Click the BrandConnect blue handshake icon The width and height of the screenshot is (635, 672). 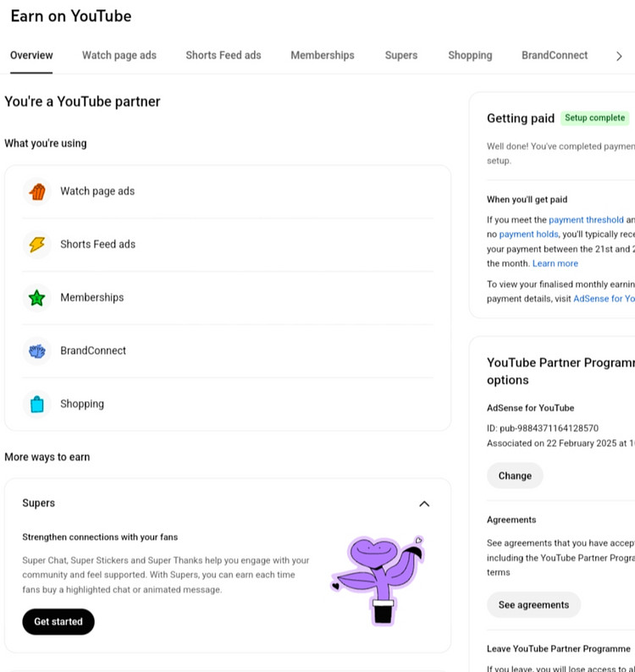pyautogui.click(x=36, y=351)
